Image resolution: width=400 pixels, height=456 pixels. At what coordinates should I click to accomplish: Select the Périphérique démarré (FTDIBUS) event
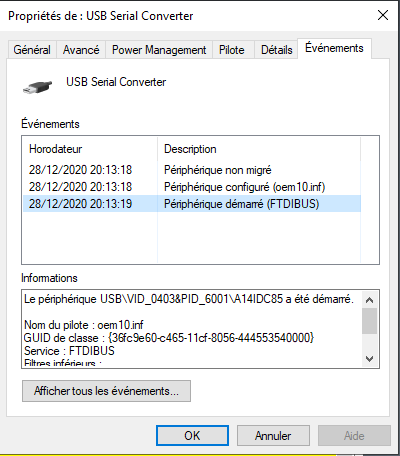pos(192,204)
